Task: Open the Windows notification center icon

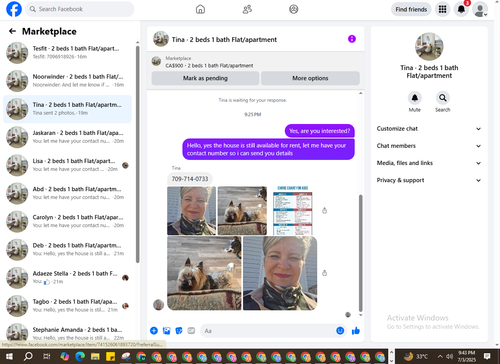Action: 487,356
